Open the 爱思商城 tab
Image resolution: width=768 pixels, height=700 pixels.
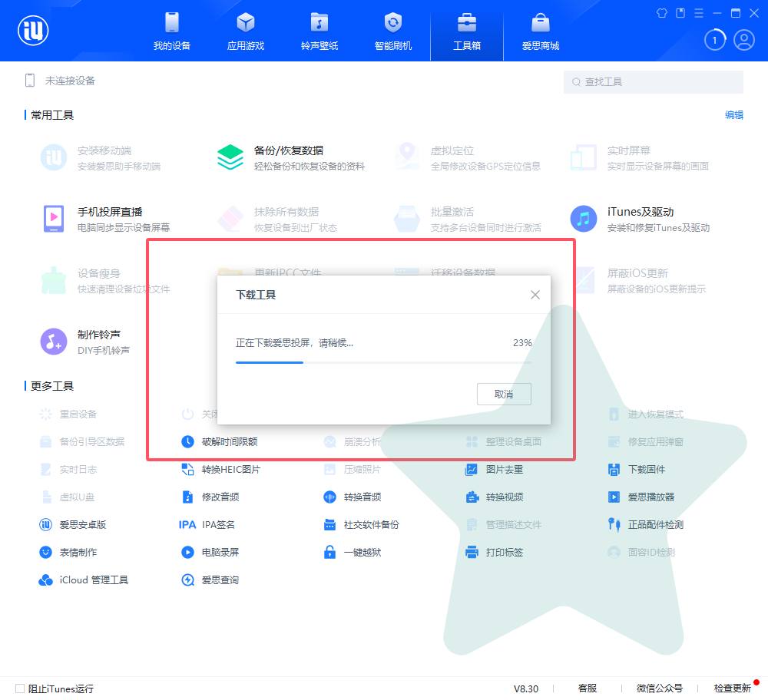point(540,31)
